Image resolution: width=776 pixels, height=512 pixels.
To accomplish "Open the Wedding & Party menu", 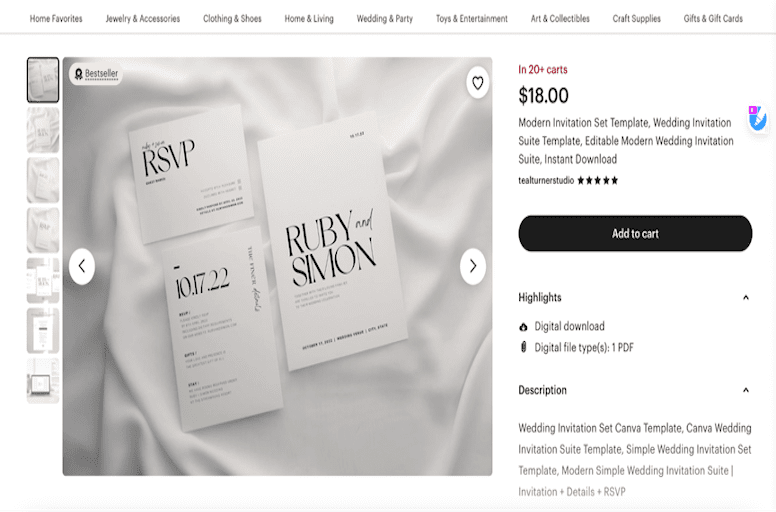I will tap(385, 19).
